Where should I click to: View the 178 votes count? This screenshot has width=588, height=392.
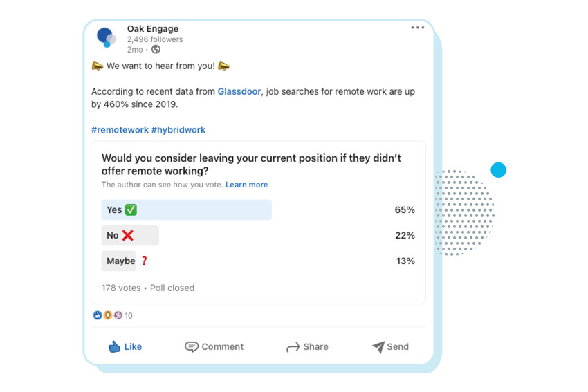click(121, 288)
